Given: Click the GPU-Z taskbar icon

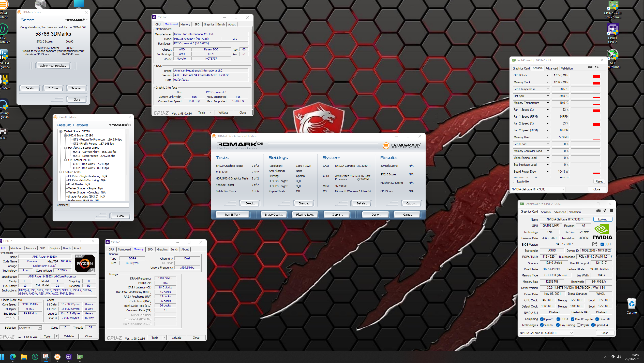Looking at the screenshot, I should click(x=80, y=357).
